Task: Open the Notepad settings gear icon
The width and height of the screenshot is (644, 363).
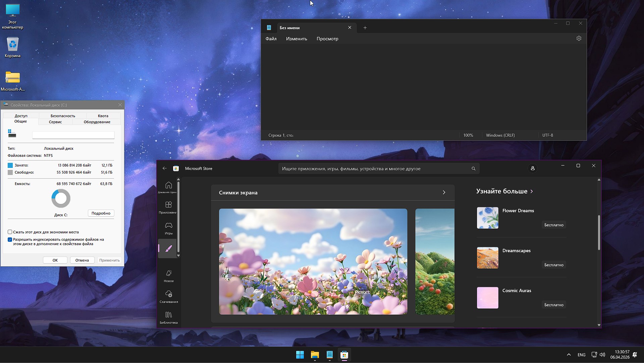Action: pyautogui.click(x=579, y=38)
